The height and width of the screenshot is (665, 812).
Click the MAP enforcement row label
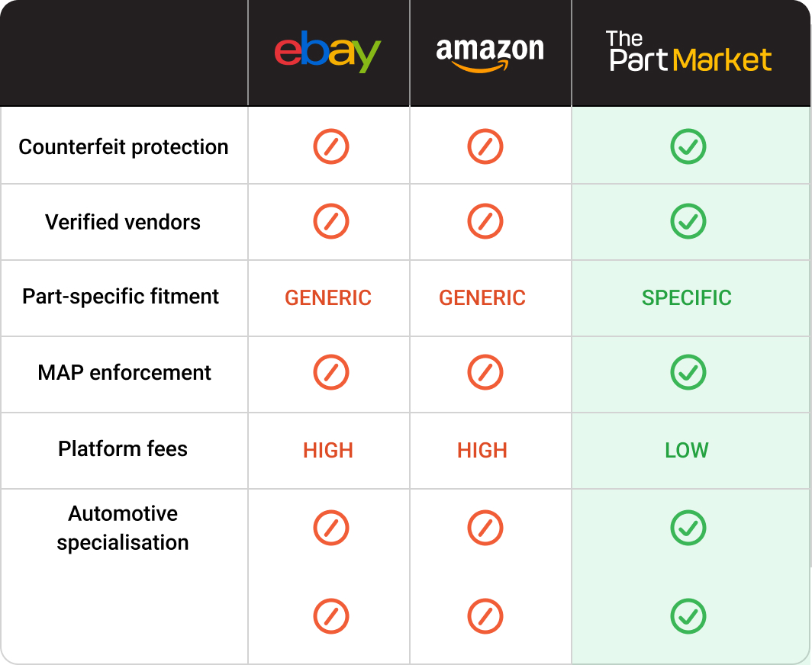(124, 373)
